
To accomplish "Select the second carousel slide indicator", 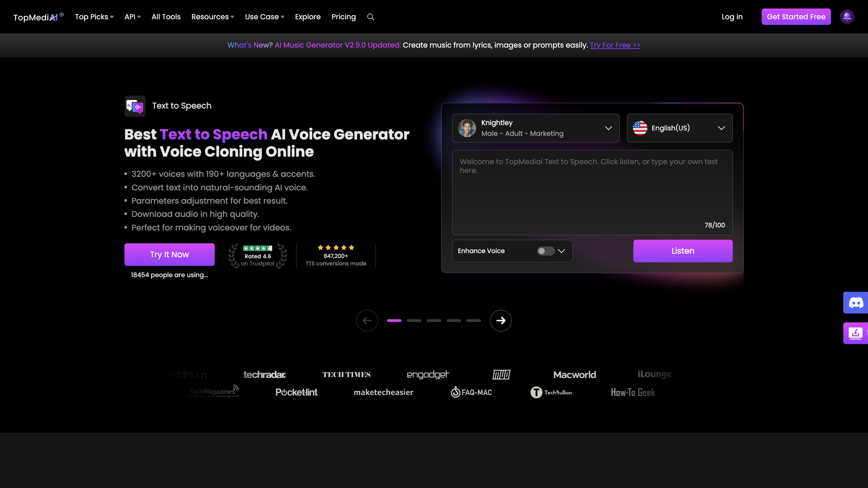I will click(x=414, y=321).
